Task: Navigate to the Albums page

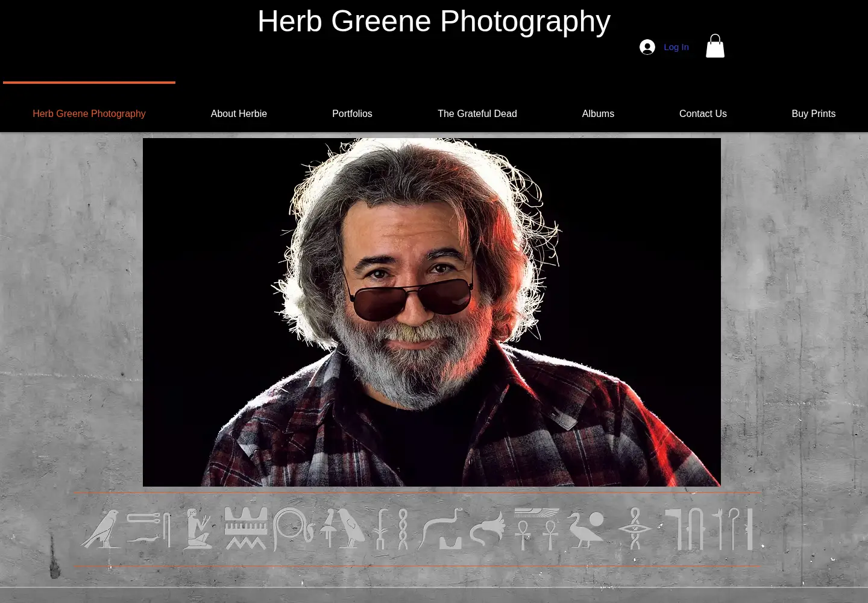Action: click(598, 113)
